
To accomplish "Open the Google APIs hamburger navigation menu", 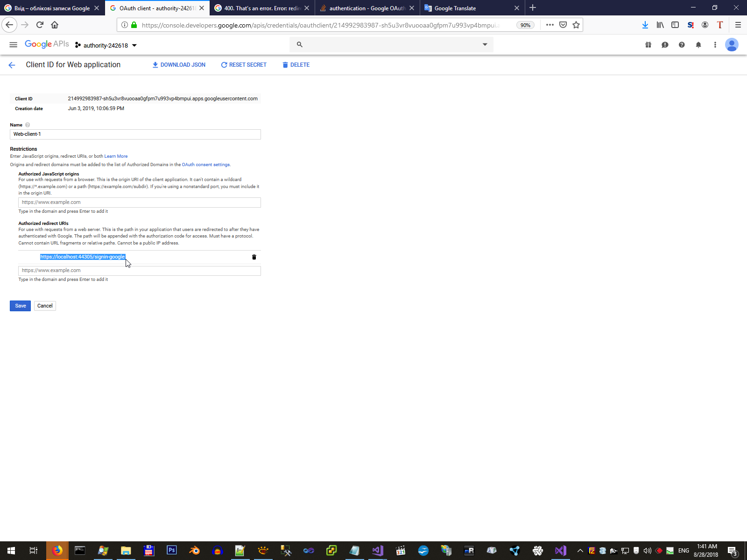I will click(x=13, y=45).
